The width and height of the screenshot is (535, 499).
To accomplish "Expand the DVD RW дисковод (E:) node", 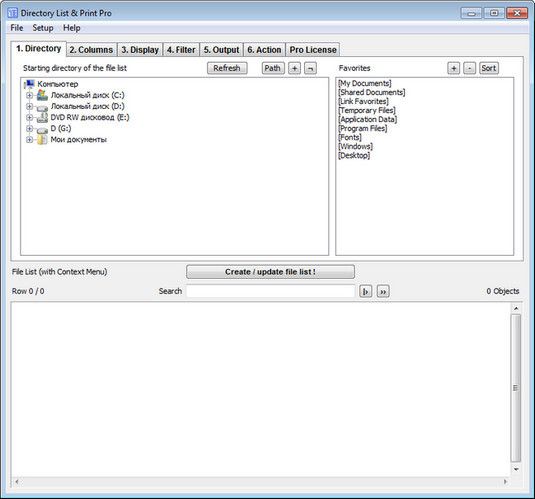I will [x=30, y=117].
